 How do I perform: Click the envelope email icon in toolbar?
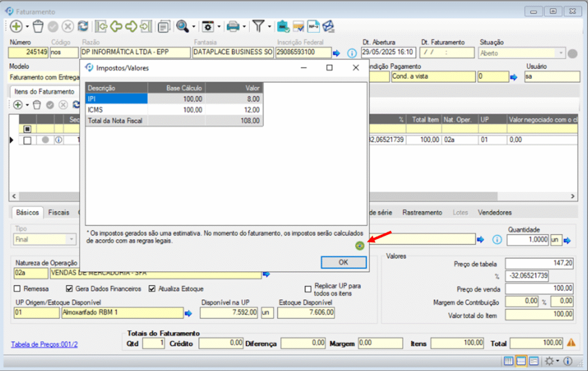coord(328,26)
